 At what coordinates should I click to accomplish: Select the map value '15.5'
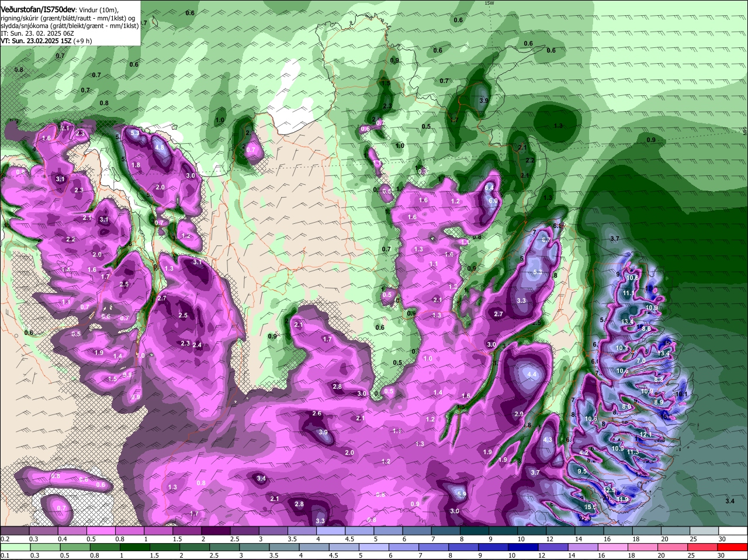coord(590,507)
